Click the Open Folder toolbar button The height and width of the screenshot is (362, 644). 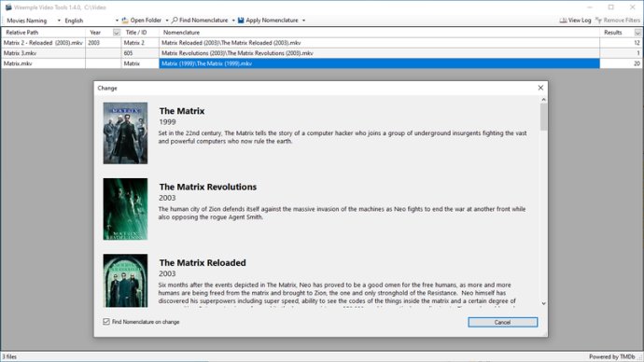(x=142, y=21)
